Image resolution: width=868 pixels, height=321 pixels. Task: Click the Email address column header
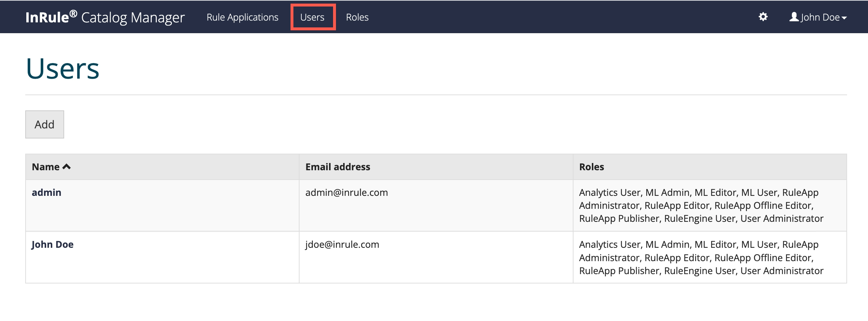337,167
